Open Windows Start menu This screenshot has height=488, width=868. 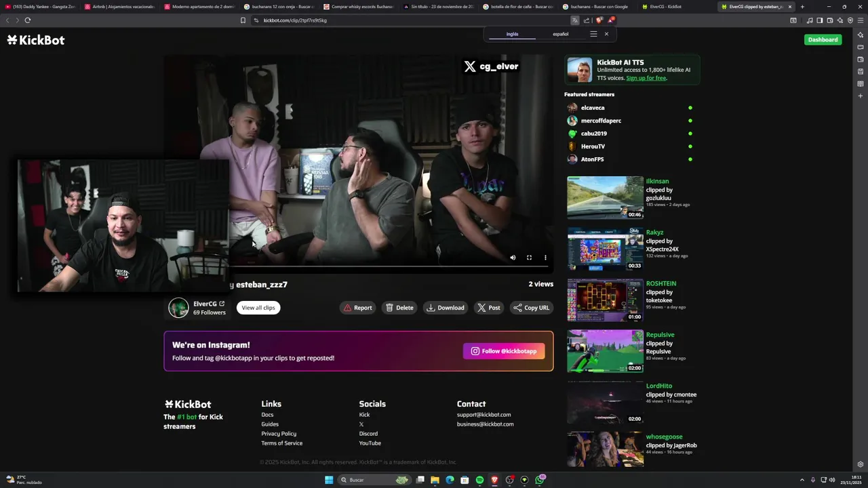329,480
